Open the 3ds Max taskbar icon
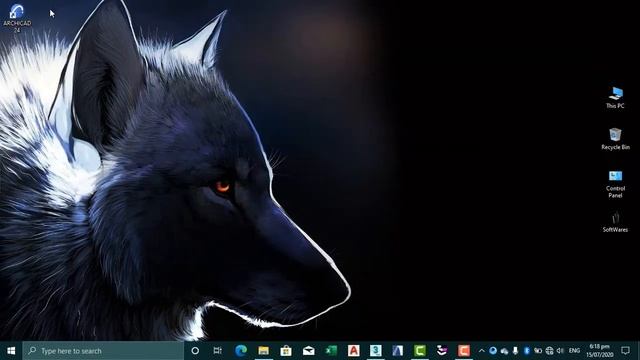The height and width of the screenshot is (360, 640). click(376, 351)
